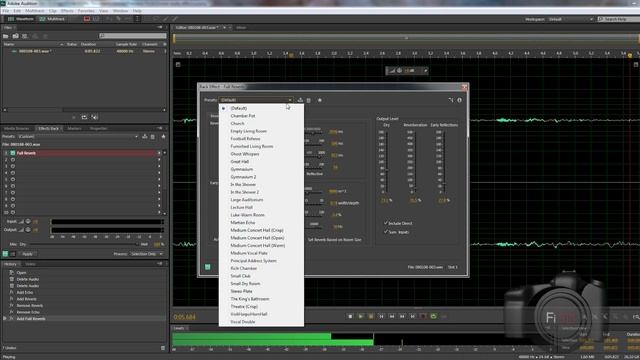
Task: Open the Effects menu in menu bar
Action: (67, 11)
